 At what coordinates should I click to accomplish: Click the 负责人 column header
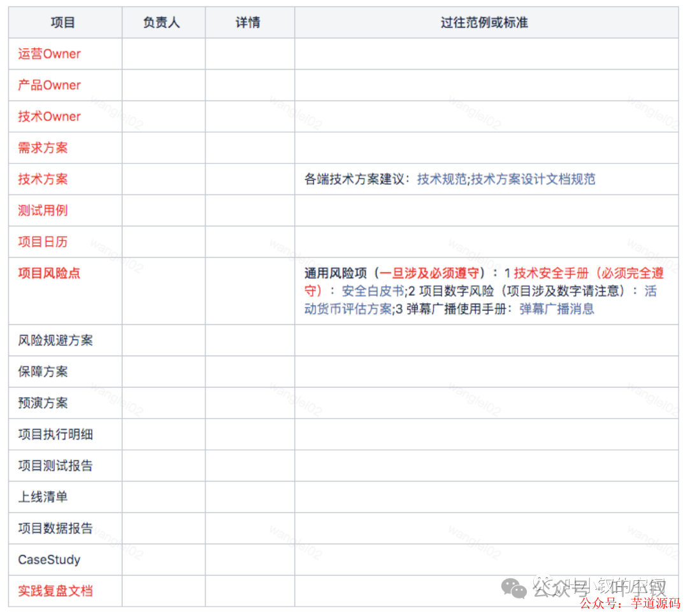tap(161, 22)
